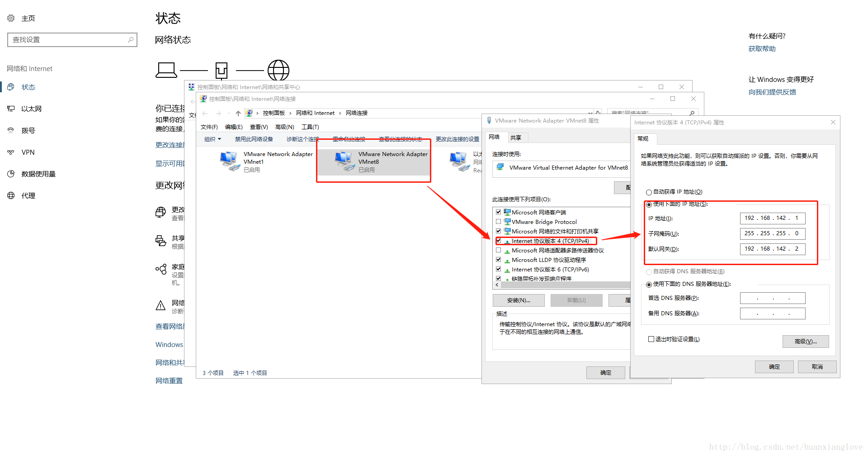Toggle Microsoft 网络的文件和打印机共享 checkbox
The width and height of the screenshot is (868, 456).
point(498,231)
